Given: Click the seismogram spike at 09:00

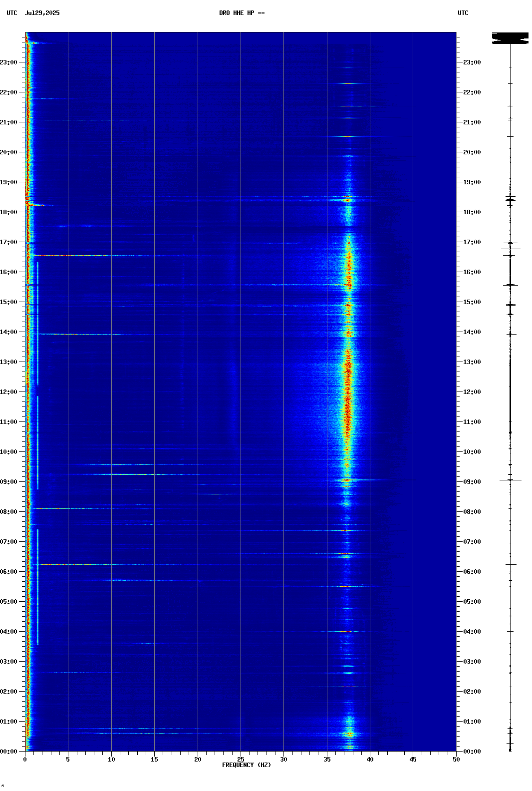Looking at the screenshot, I should [x=511, y=480].
